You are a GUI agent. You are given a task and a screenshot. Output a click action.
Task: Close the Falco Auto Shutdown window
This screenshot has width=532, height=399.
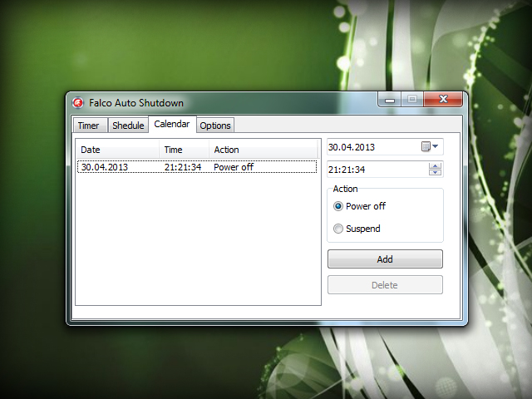pos(443,100)
